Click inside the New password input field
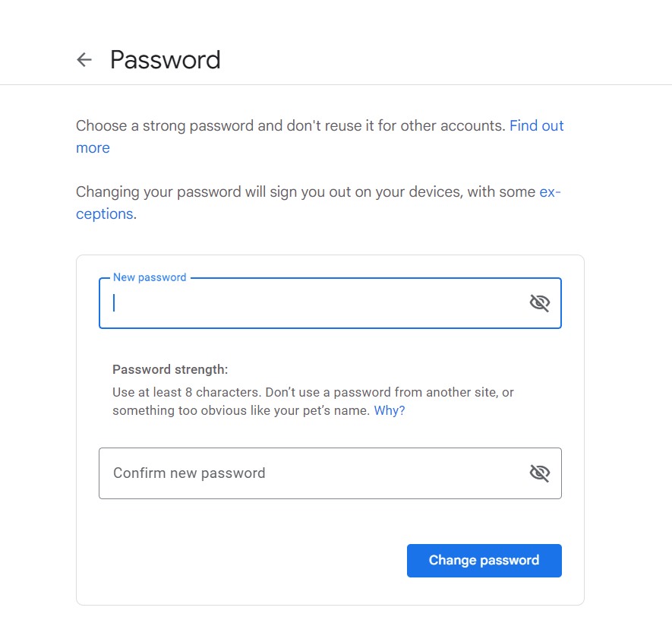The width and height of the screenshot is (672, 620). click(x=304, y=302)
